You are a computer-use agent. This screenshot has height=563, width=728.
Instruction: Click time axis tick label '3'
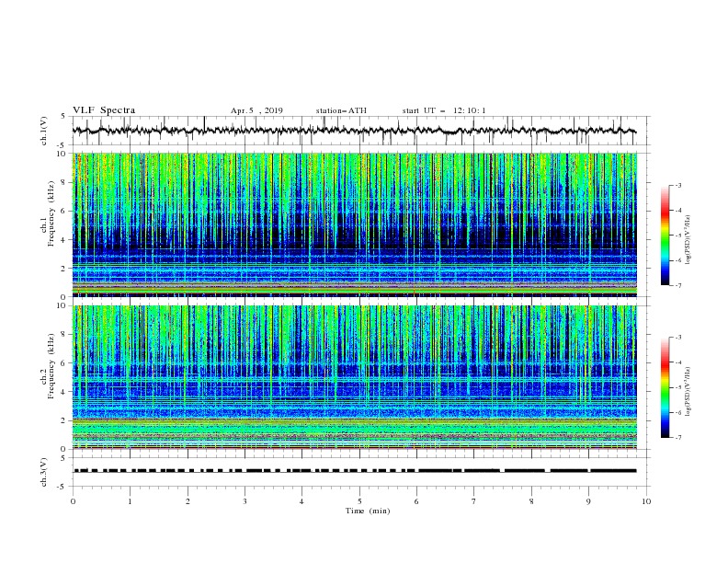[x=245, y=501]
